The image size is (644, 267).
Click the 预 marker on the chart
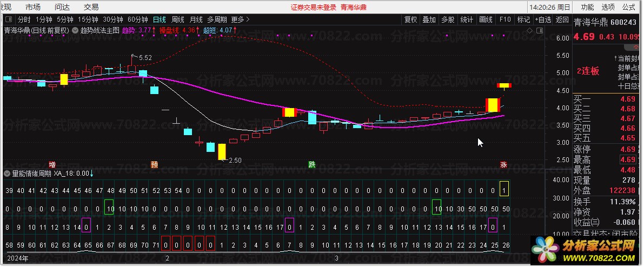[155, 165]
